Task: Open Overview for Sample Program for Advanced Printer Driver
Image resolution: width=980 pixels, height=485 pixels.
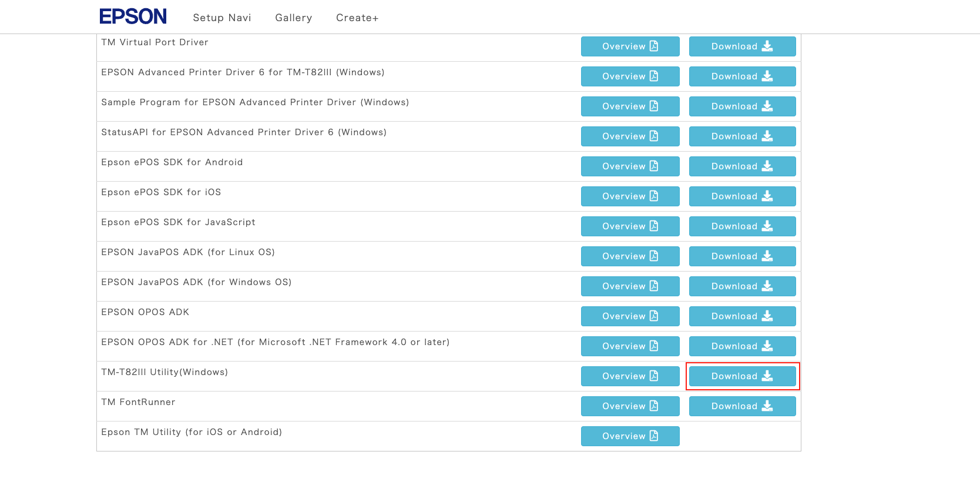Action: pyautogui.click(x=630, y=106)
